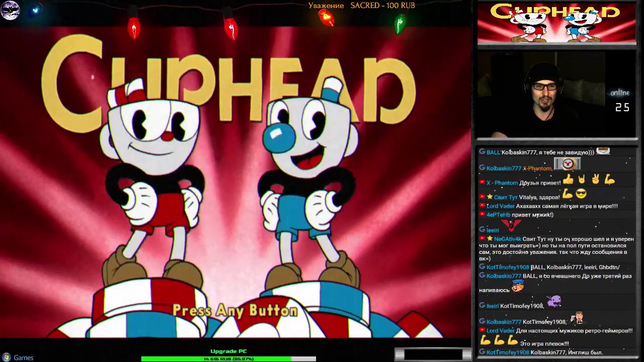Open the Windows Start orb beside Games
Image resolution: width=644 pixels, height=362 pixels.
point(7,357)
